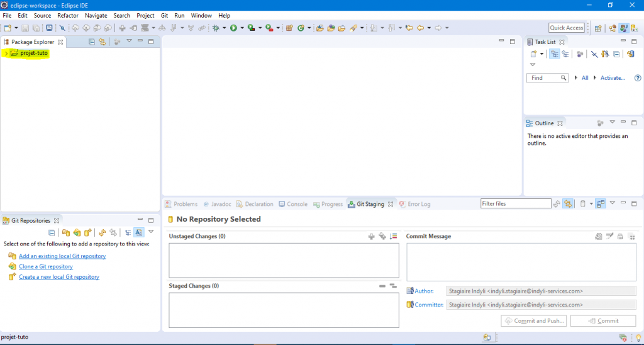Click the Filter files input field

click(x=516, y=203)
